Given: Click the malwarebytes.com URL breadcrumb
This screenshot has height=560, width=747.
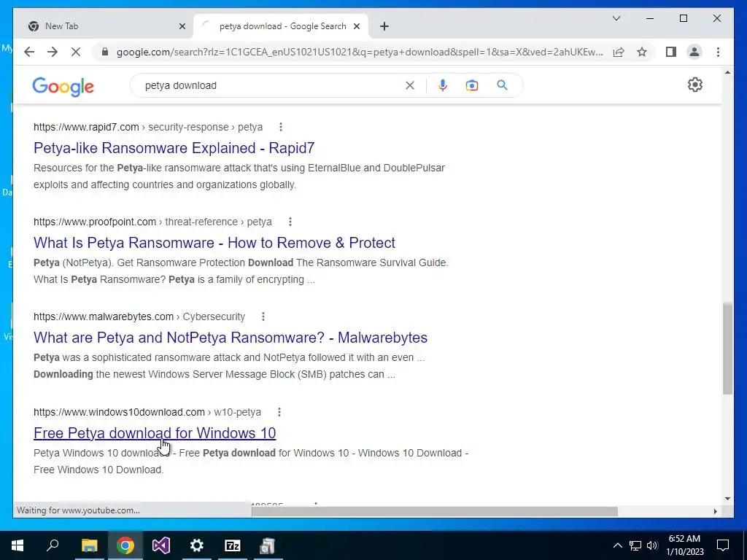Looking at the screenshot, I should coord(139,316).
